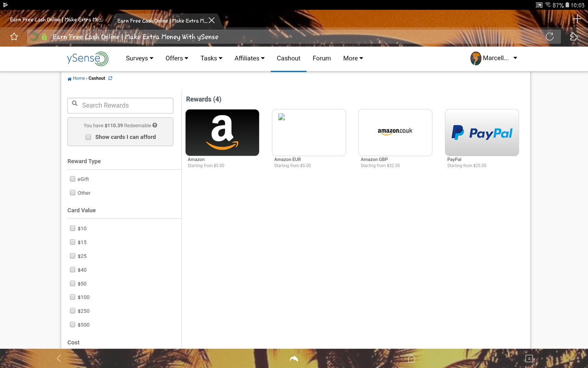Bookmark page with star icon
This screenshot has width=588, height=368.
(x=14, y=37)
